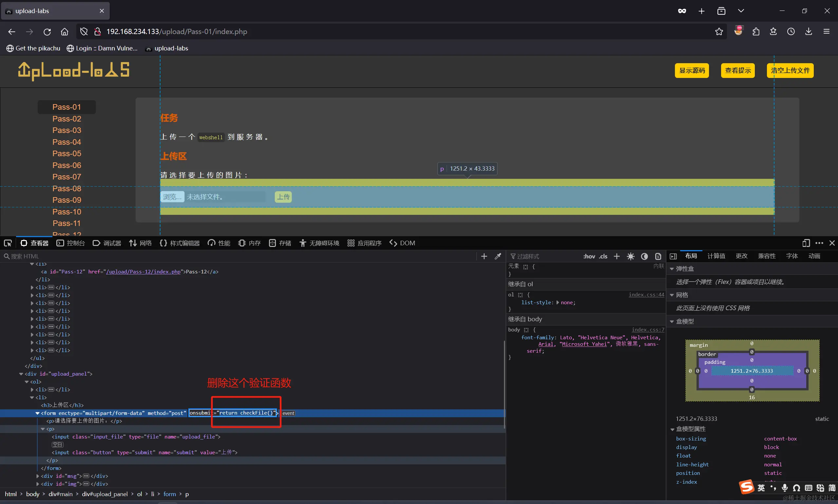Close the upload-labs tab
This screenshot has width=838, height=504.
click(x=102, y=11)
